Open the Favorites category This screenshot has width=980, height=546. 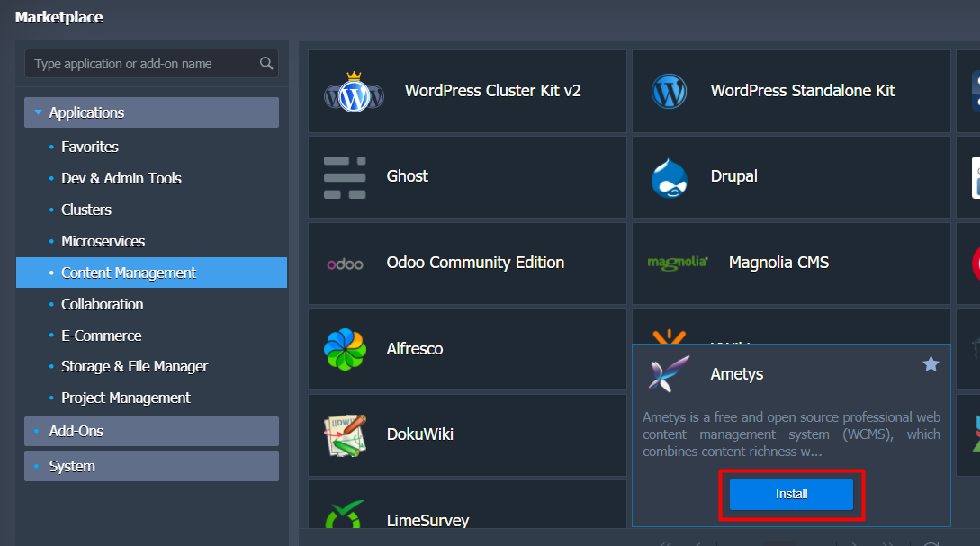click(90, 147)
